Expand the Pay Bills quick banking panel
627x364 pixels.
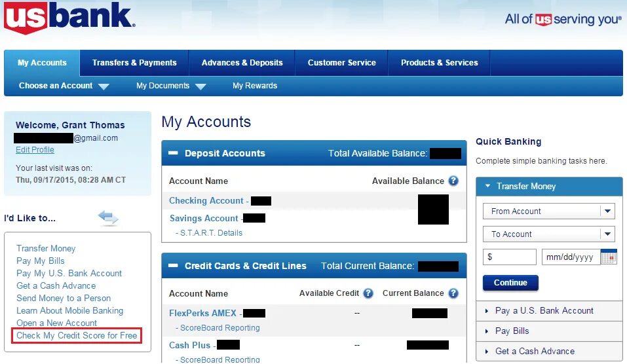[549, 331]
